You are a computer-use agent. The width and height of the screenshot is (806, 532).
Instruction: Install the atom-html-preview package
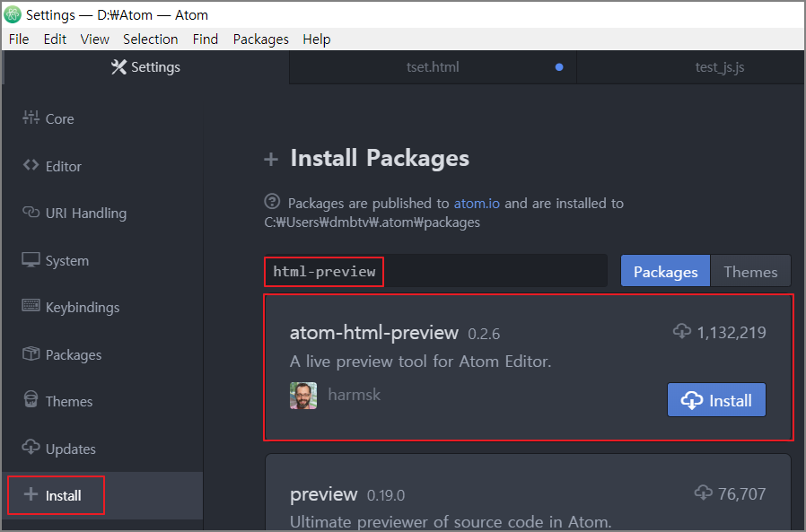tap(716, 399)
